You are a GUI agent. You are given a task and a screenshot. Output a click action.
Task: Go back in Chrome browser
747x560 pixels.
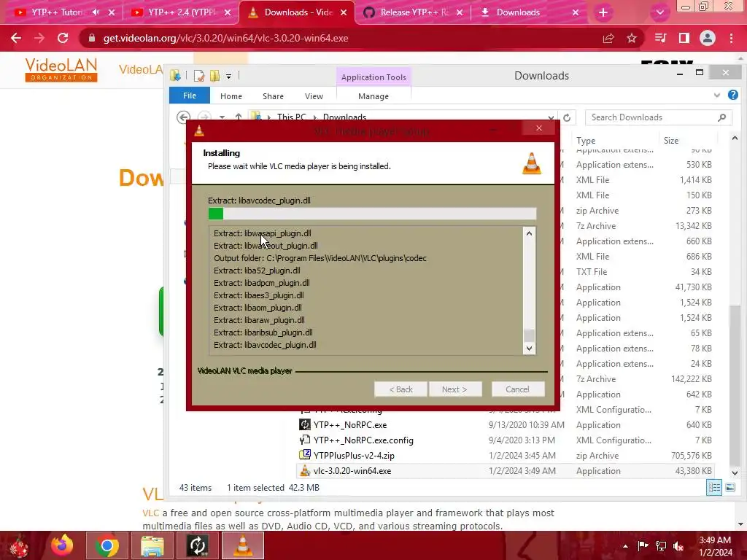click(x=16, y=38)
